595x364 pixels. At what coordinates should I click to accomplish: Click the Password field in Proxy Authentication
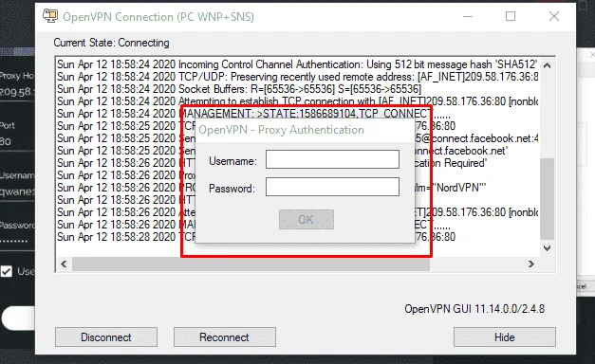pyautogui.click(x=332, y=187)
